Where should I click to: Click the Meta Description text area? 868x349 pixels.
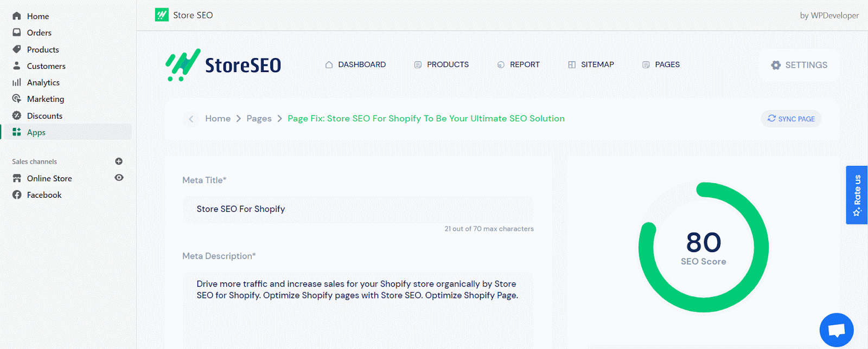pos(358,310)
